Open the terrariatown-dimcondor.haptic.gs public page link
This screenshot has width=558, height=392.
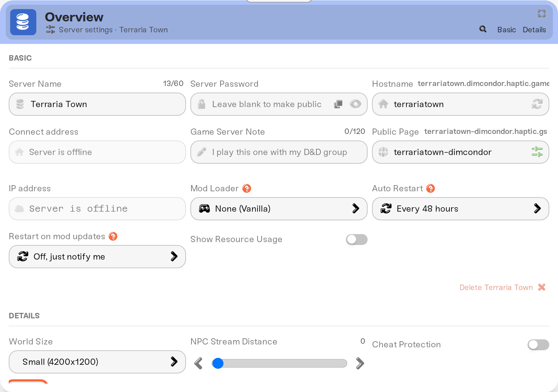pos(486,131)
